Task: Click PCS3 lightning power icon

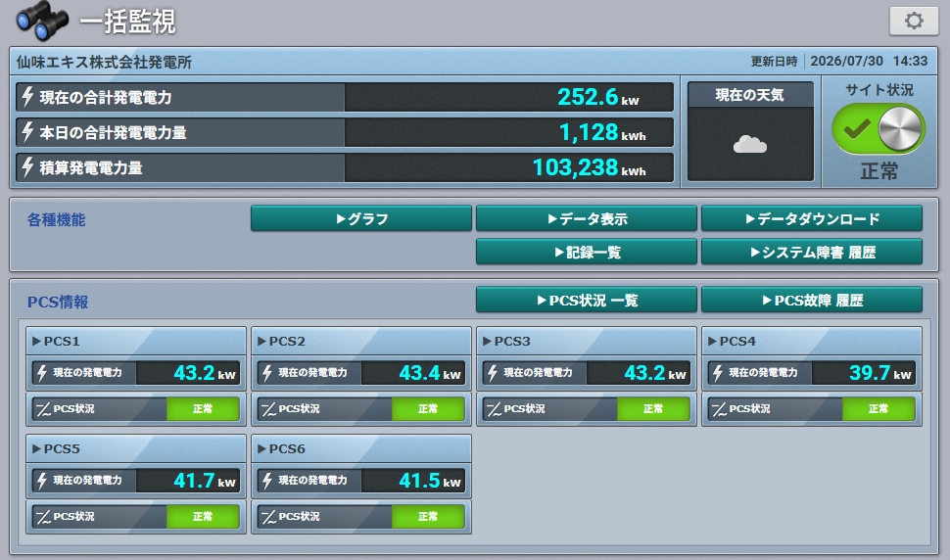Action: point(493,373)
